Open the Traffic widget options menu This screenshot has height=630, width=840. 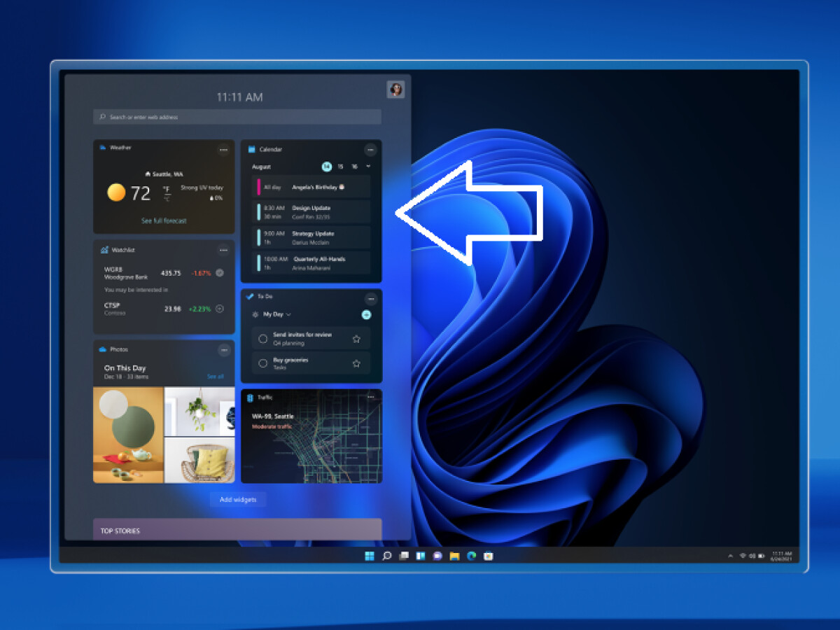[371, 397]
